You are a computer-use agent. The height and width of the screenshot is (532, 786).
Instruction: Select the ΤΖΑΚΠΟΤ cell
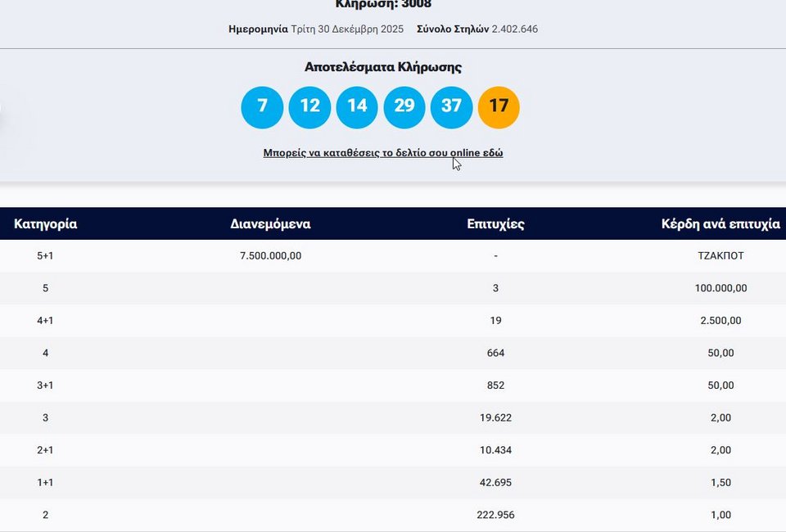click(x=720, y=255)
